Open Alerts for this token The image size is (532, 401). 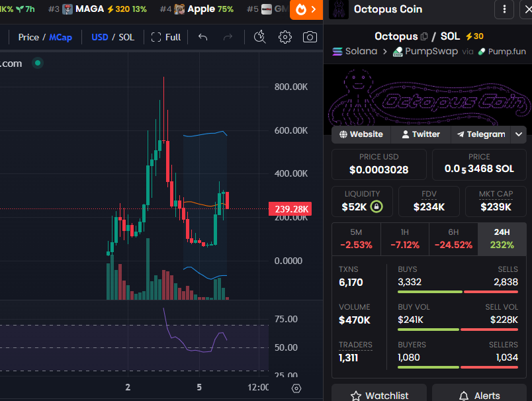[479, 394]
